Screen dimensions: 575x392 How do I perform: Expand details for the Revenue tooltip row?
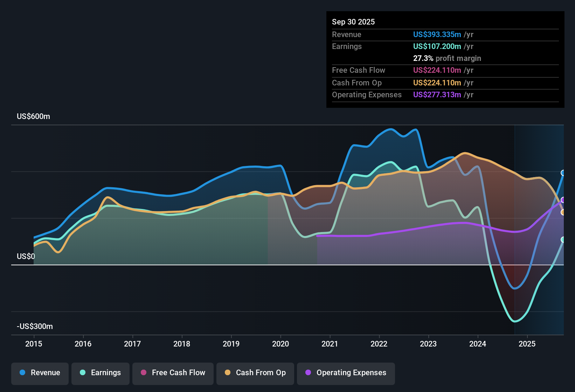pyautogui.click(x=445, y=35)
